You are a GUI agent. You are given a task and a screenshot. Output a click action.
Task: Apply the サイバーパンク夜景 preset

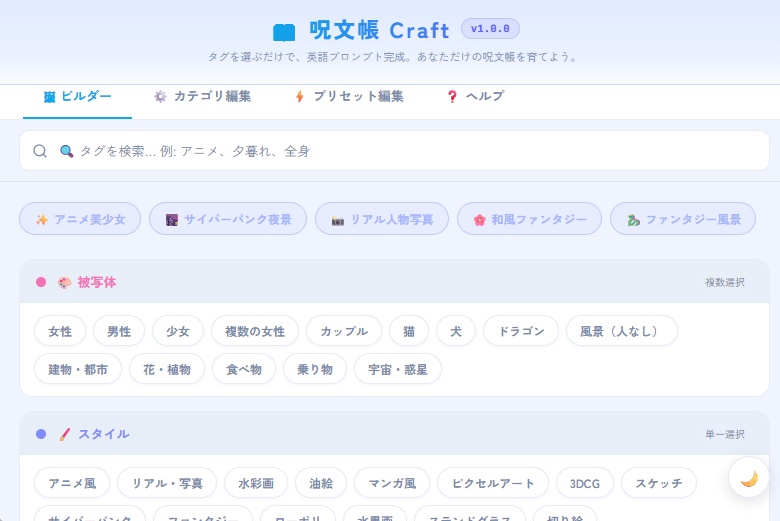click(x=228, y=219)
